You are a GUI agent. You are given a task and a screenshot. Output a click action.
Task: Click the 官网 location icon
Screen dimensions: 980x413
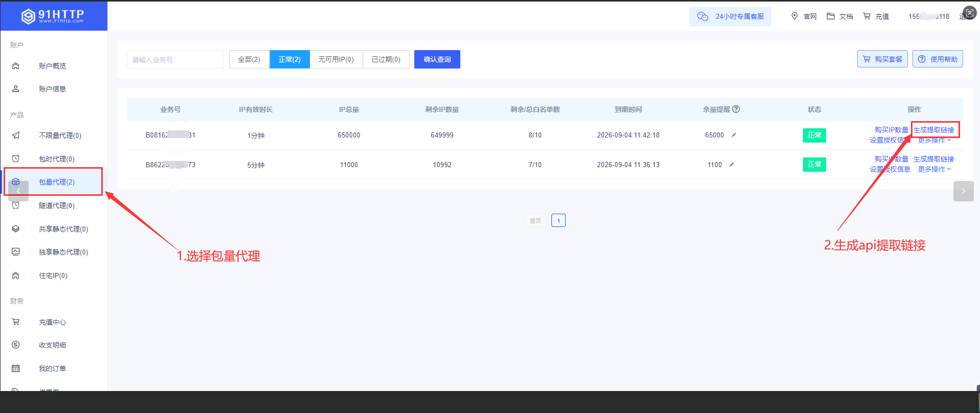794,16
